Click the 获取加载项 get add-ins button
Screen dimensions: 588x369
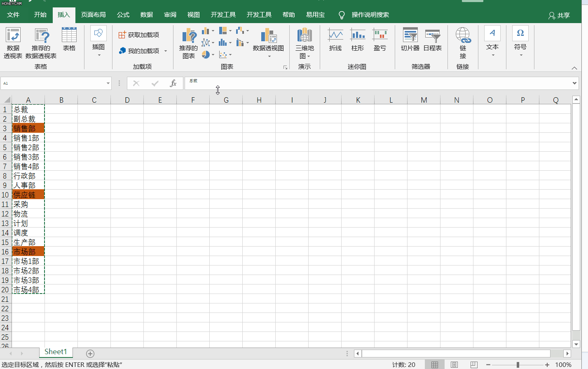(x=139, y=35)
